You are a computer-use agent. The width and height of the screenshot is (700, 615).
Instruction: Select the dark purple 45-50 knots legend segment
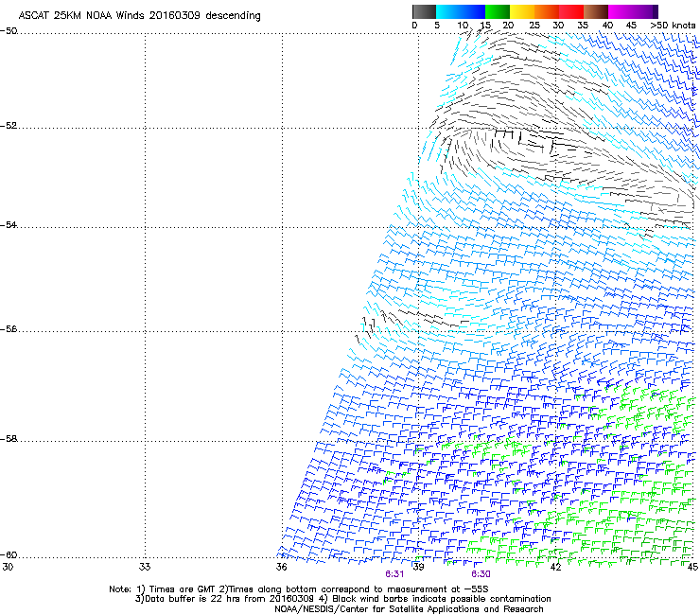(x=645, y=11)
